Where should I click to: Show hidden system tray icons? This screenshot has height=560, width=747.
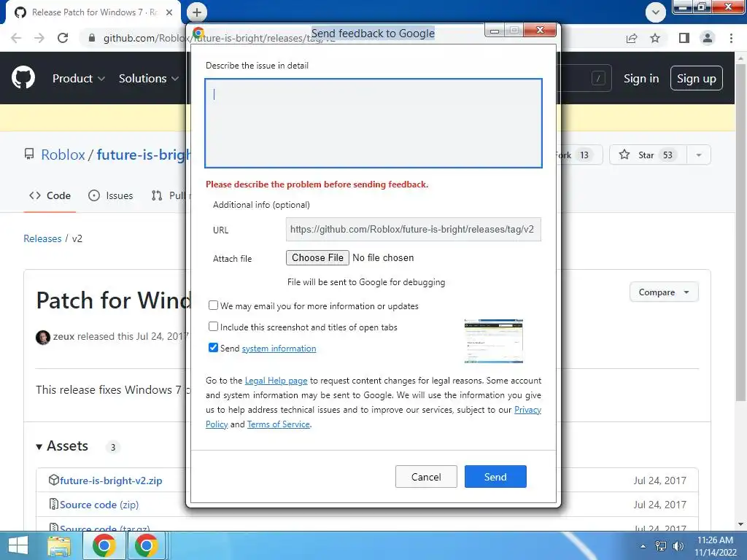click(x=643, y=547)
